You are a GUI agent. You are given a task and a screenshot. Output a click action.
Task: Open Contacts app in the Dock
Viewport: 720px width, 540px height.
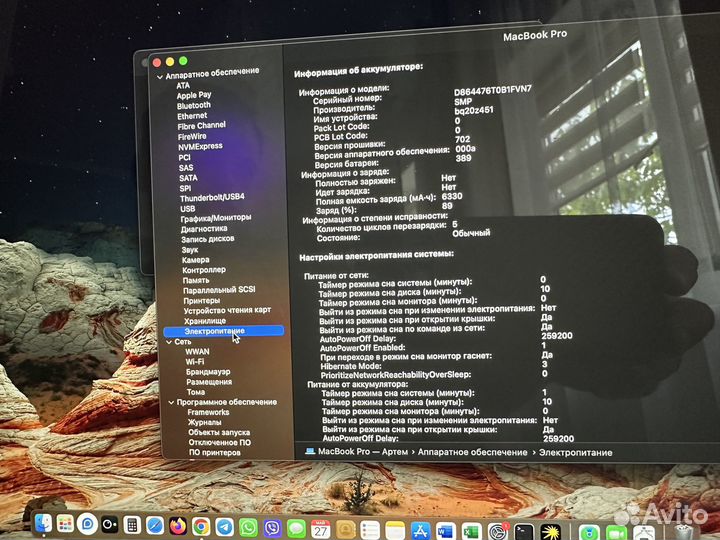click(345, 529)
